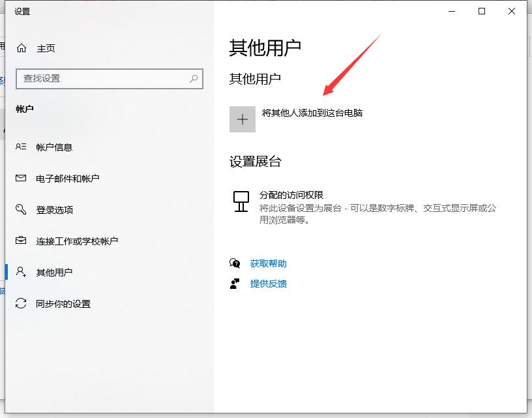Click the 获取帮助 question mark icon
The height and width of the screenshot is (418, 532).
232,263
